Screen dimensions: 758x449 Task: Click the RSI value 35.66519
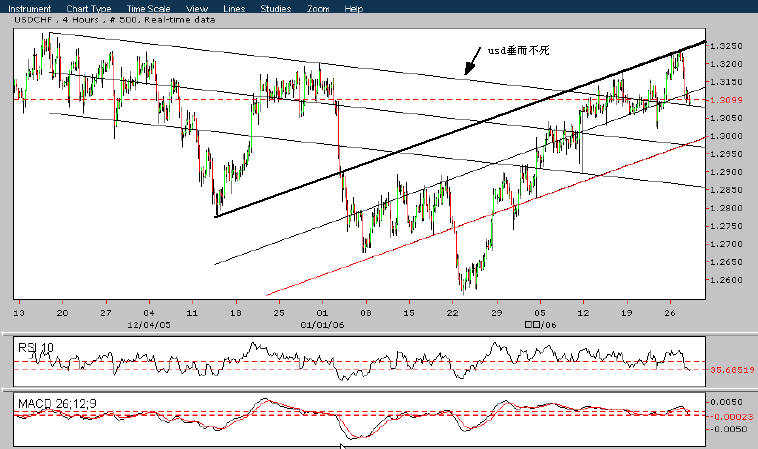(x=732, y=370)
